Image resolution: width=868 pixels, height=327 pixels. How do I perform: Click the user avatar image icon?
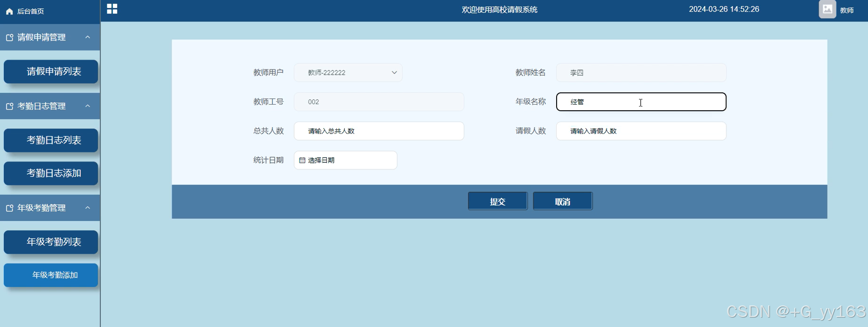[828, 9]
